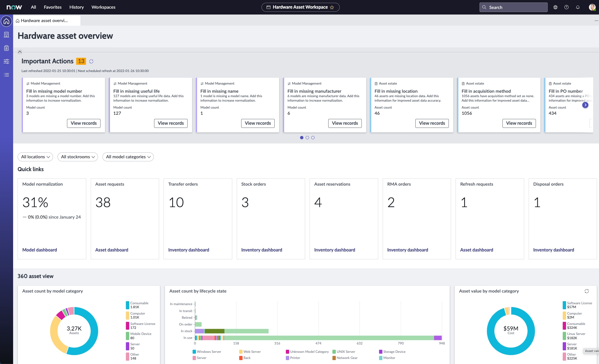The image size is (599, 364).
Task: Open the clipboard sidebar icon
Action: pos(6,48)
